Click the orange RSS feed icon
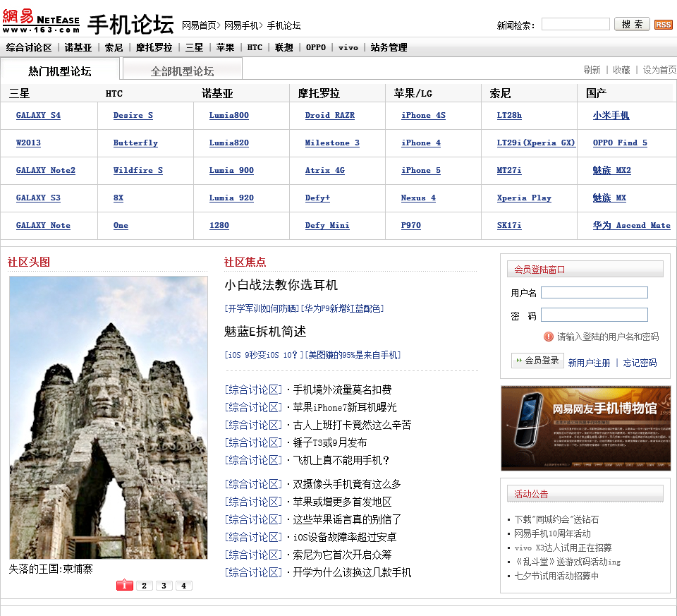This screenshot has height=616, width=677. tap(663, 25)
